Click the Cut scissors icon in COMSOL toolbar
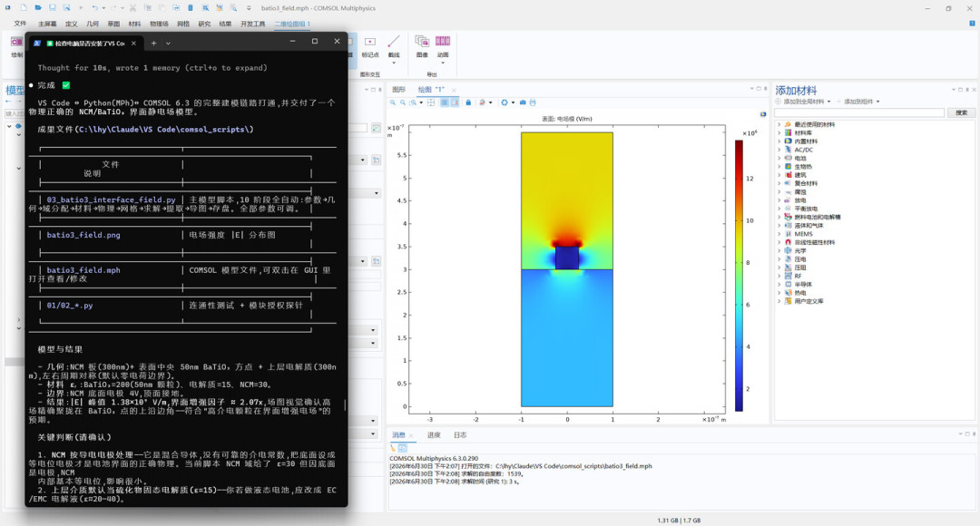The width and height of the screenshot is (980, 526). coord(132,7)
